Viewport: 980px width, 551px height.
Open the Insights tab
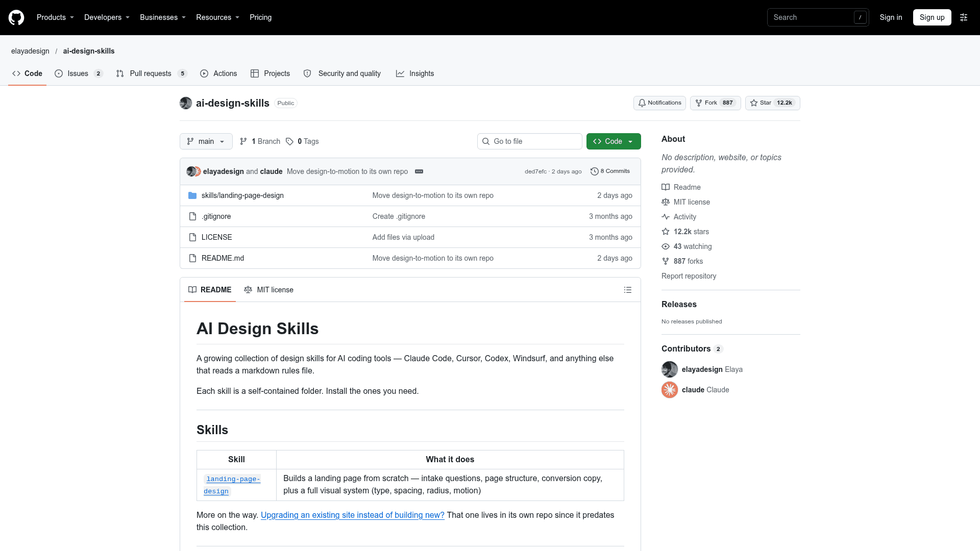click(415, 73)
